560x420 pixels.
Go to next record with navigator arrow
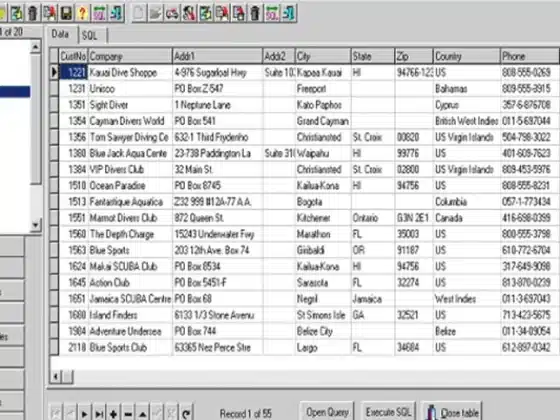(x=84, y=414)
